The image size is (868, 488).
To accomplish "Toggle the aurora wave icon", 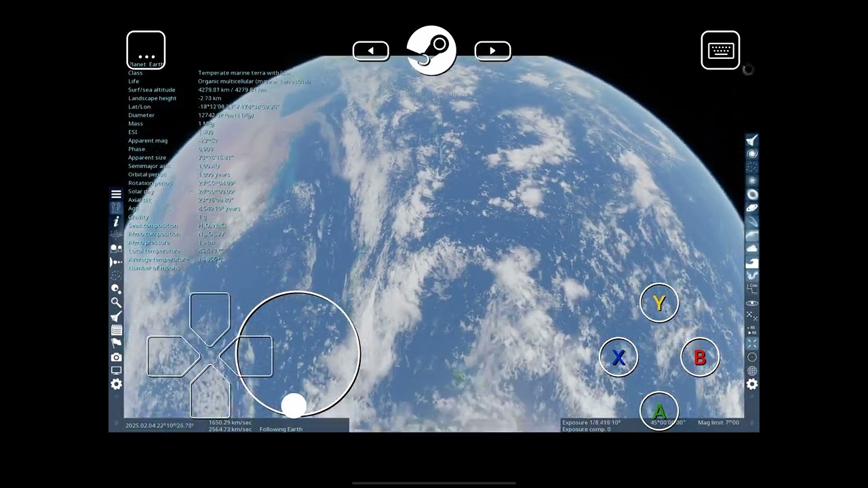I will tap(752, 276).
